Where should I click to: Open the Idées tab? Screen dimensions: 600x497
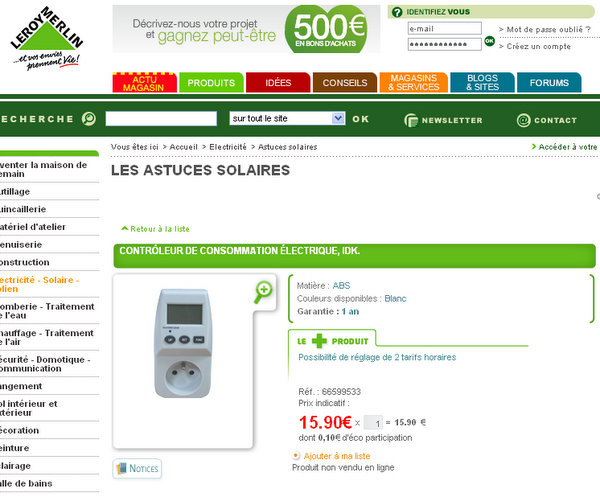pyautogui.click(x=278, y=83)
